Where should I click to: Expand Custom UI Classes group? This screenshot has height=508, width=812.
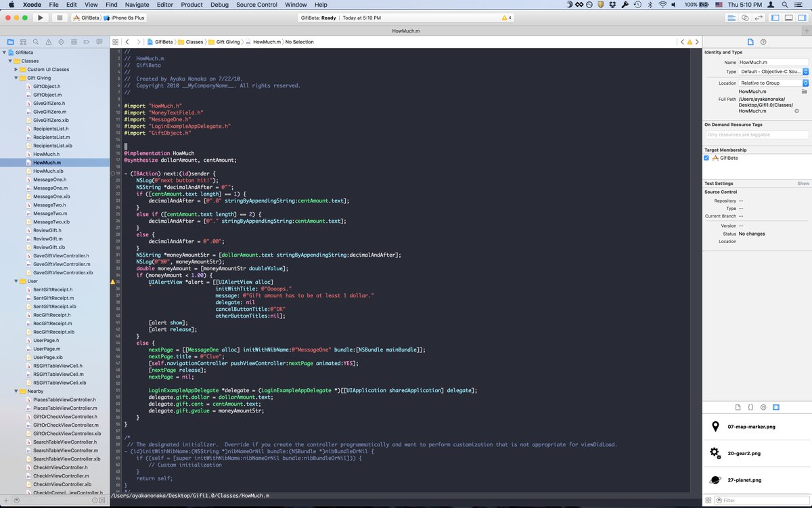point(16,69)
